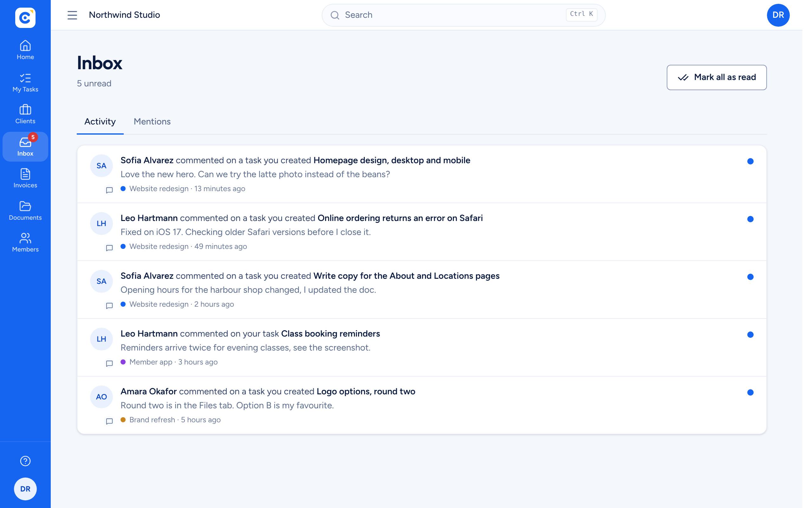The image size is (812, 508).
Task: Click the app logo in the sidebar
Action: coord(25,17)
